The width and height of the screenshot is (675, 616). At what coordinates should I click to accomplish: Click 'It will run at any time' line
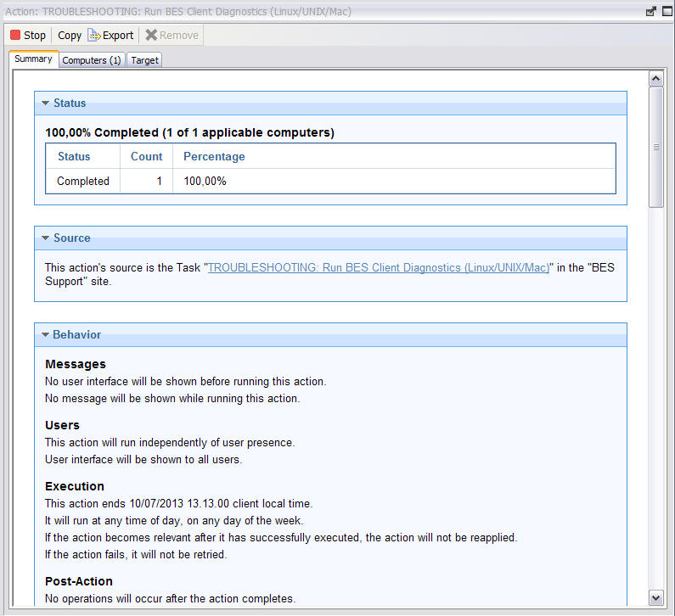pyautogui.click(x=174, y=521)
